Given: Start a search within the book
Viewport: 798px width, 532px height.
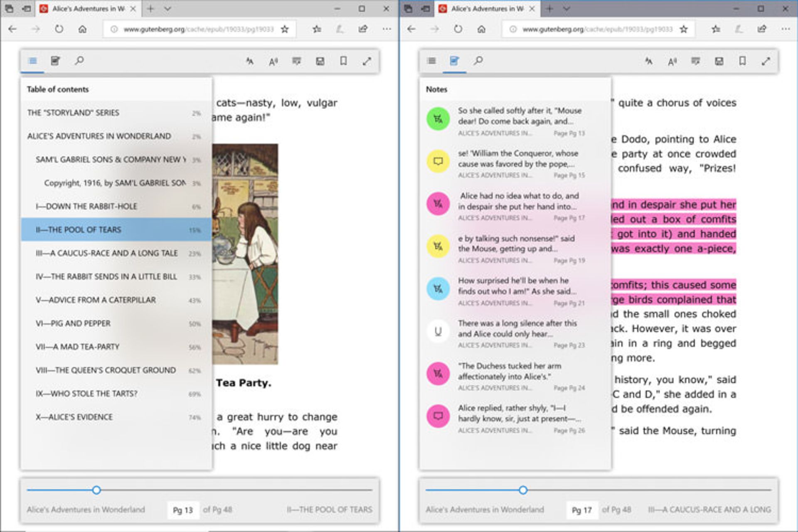Looking at the screenshot, I should (x=79, y=61).
